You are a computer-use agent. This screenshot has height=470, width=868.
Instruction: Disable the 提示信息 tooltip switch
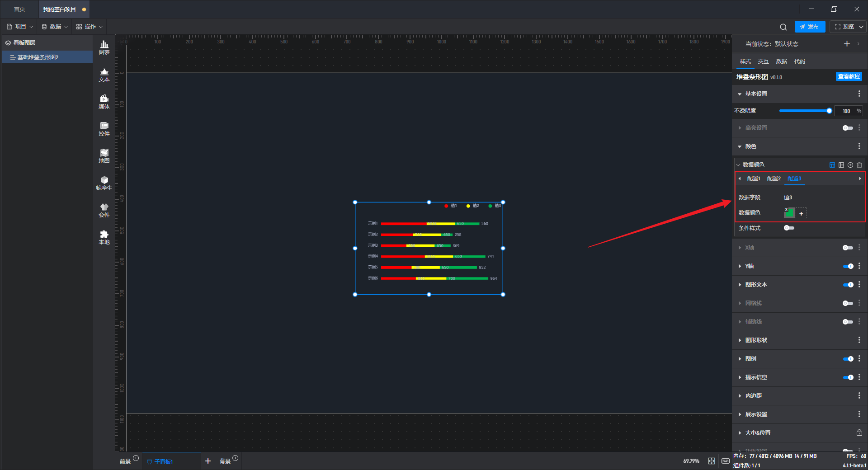coord(848,377)
